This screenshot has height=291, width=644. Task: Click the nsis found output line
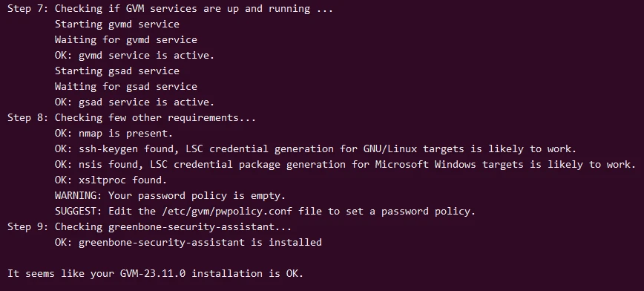pyautogui.click(x=346, y=165)
